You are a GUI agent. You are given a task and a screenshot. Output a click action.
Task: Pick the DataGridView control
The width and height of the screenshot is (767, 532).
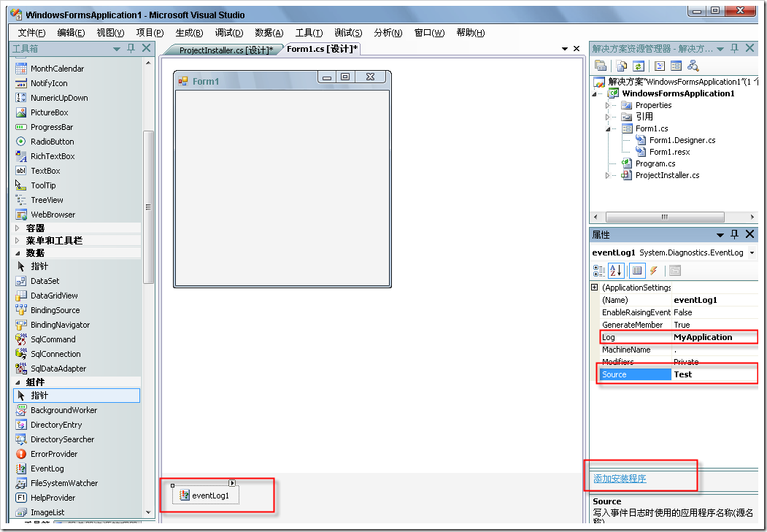point(54,296)
